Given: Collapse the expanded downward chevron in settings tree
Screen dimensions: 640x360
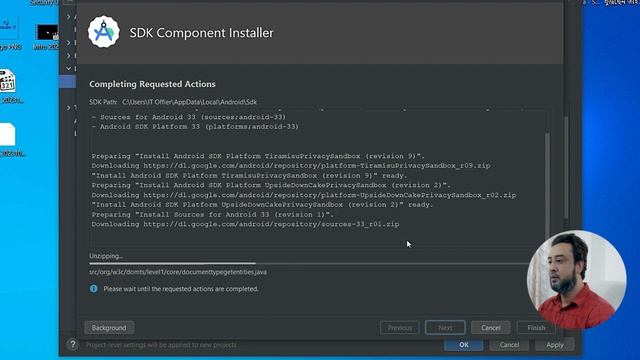Looking at the screenshot, I should [x=69, y=69].
